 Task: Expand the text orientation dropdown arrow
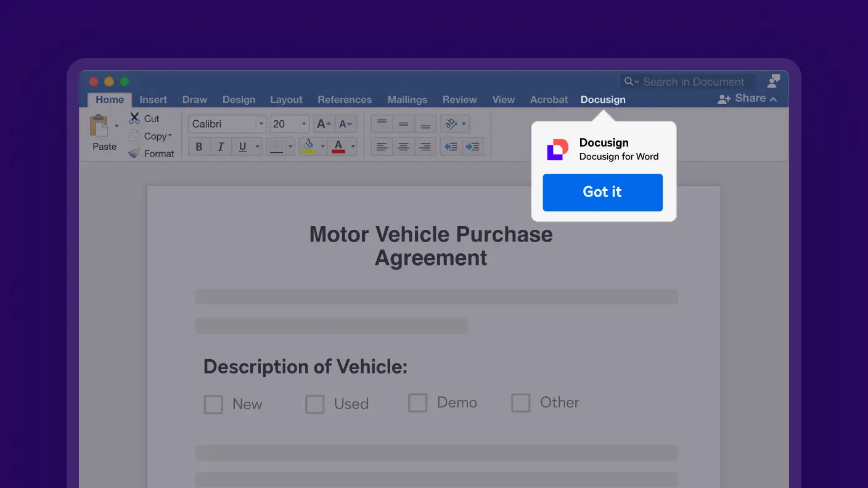[x=464, y=124]
